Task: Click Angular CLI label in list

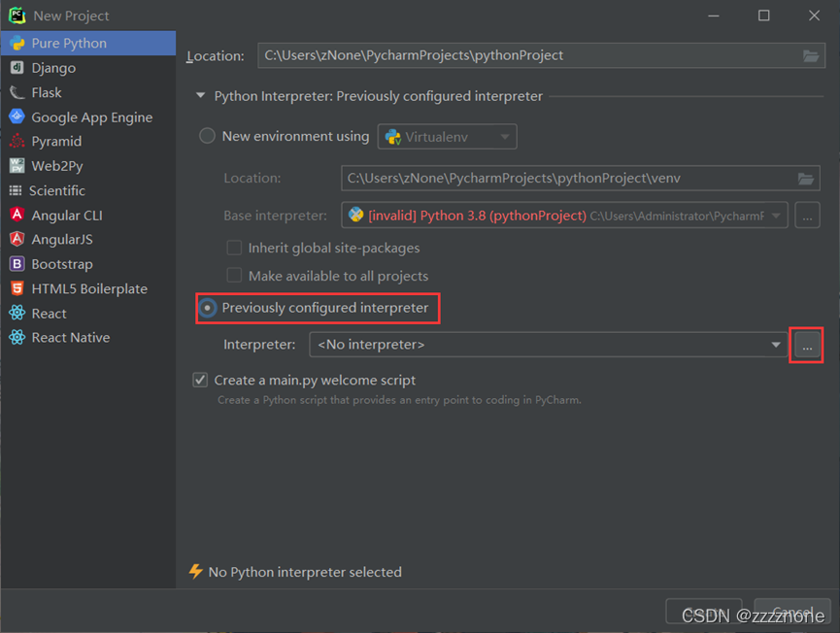Action: tap(67, 216)
